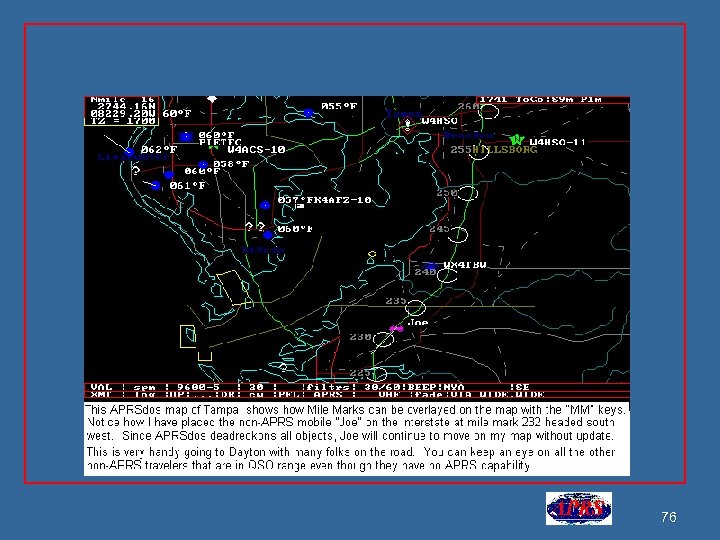Click the blue WX4TBW station marker
The width and height of the screenshot is (720, 540).
coord(430,267)
